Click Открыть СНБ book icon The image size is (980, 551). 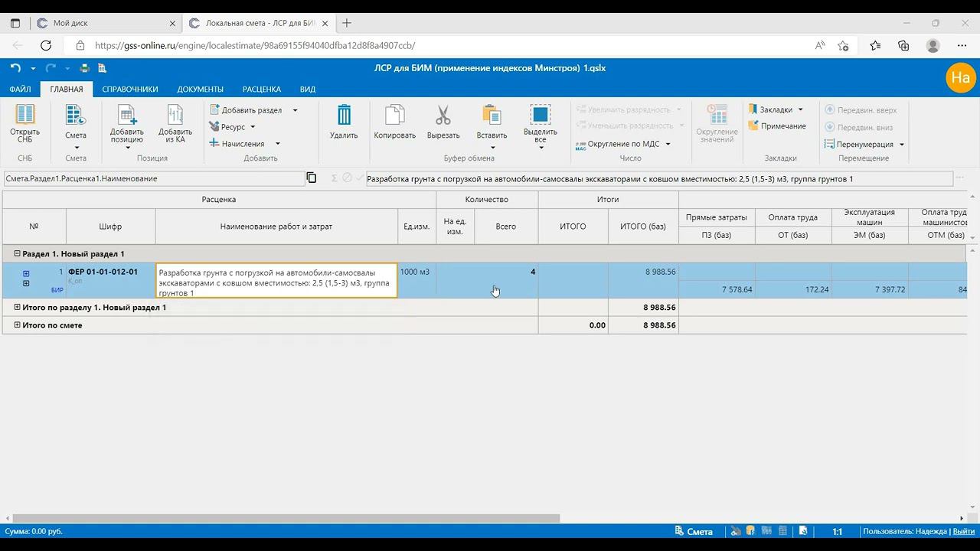coord(25,115)
